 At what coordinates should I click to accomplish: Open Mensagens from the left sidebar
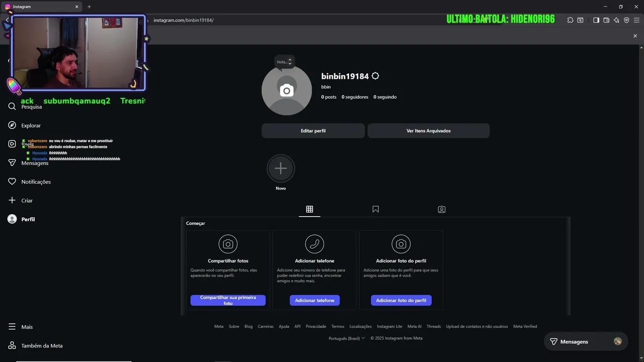(29, 163)
